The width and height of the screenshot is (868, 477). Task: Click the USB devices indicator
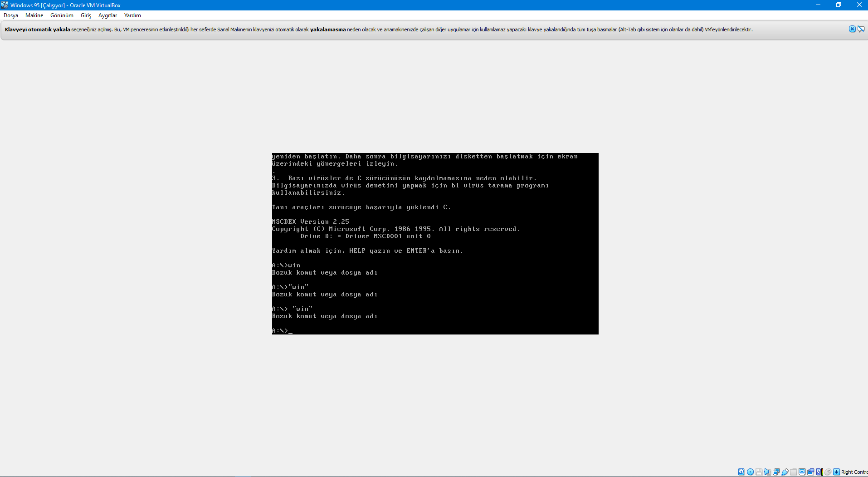pyautogui.click(x=785, y=472)
